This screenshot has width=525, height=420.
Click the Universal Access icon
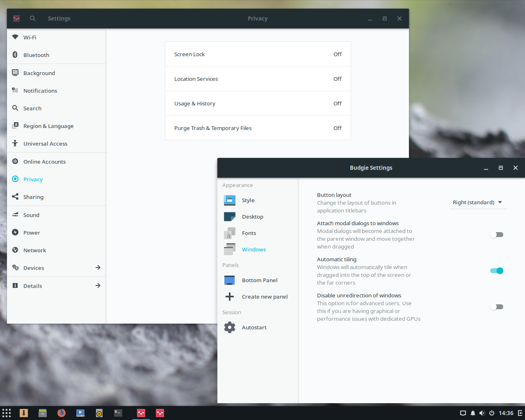[x=15, y=143]
